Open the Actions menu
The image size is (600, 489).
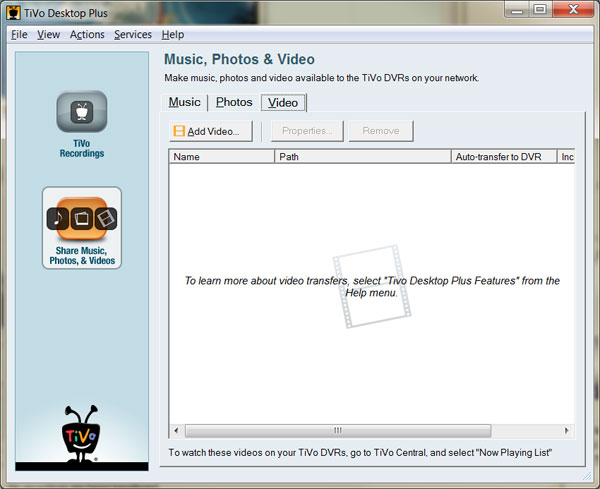(87, 34)
